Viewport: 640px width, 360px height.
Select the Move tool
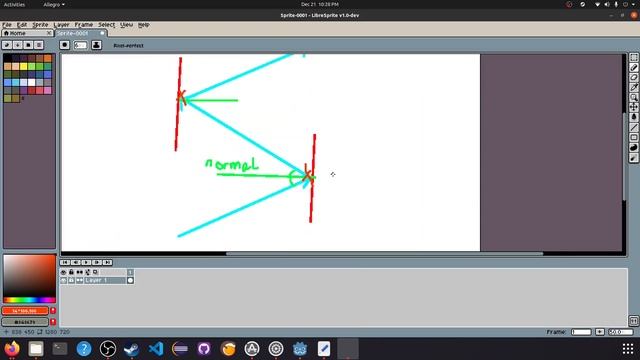[633, 107]
